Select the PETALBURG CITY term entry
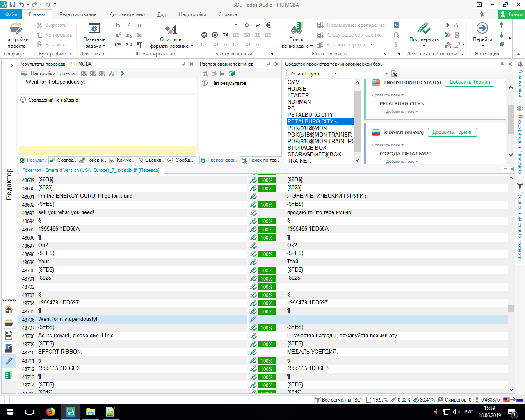The height and width of the screenshot is (420, 525). point(310,115)
